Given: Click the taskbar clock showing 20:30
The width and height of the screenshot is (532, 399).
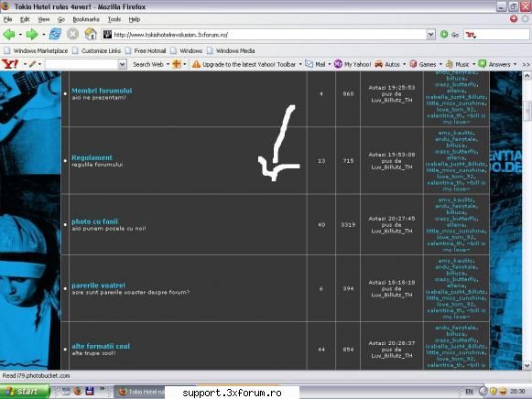Looking at the screenshot, I should (517, 392).
